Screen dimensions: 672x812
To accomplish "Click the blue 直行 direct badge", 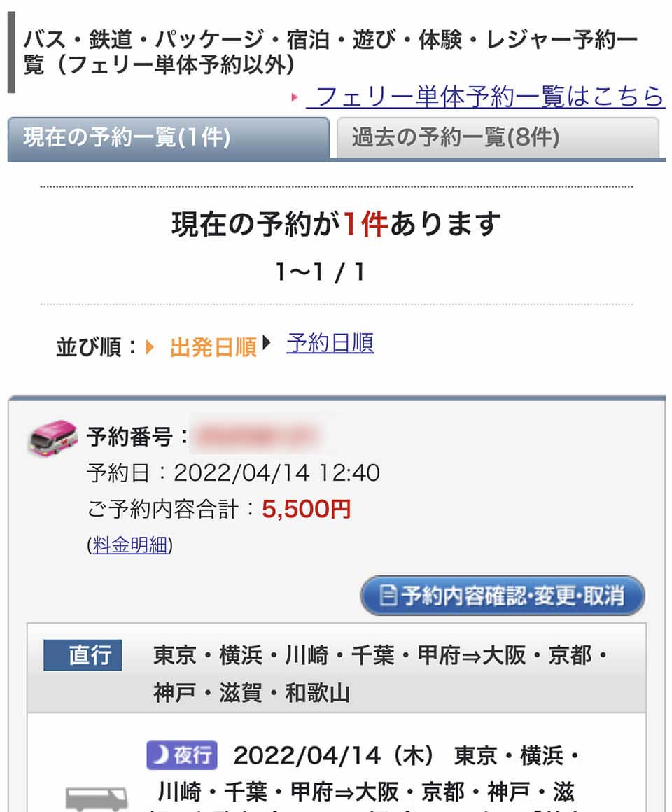I will pyautogui.click(x=83, y=655).
